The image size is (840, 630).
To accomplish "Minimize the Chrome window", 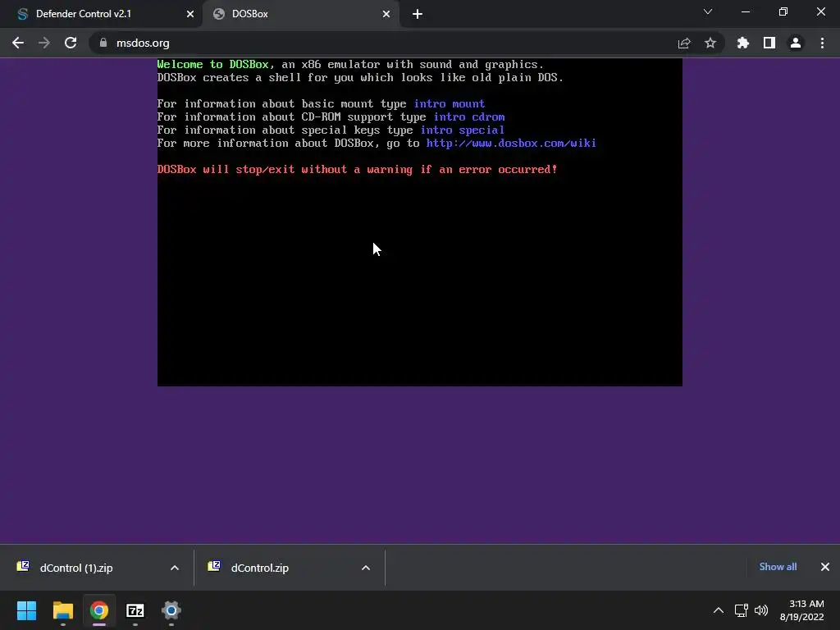I will (745, 11).
